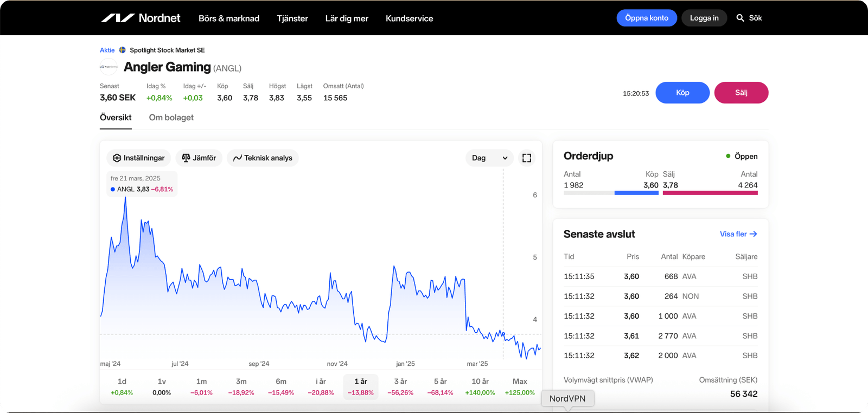The height and width of the screenshot is (413, 868).
Task: Click the Öppen market status indicator
Action: (x=742, y=156)
